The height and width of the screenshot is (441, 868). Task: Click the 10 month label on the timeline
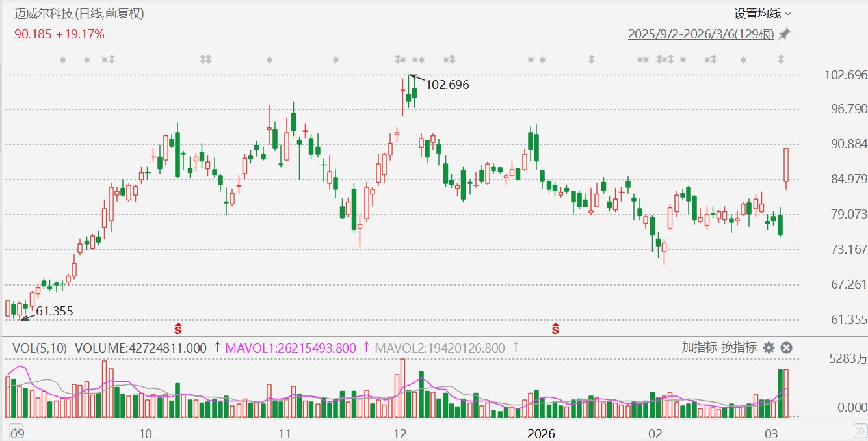[x=146, y=434]
